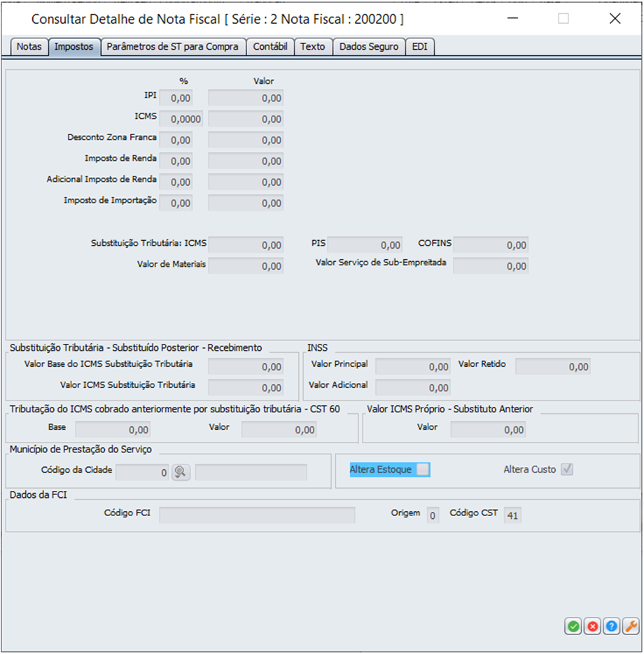644x654 pixels.
Task: Select Adicional Imposto de Renda percentage field
Action: [176, 182]
